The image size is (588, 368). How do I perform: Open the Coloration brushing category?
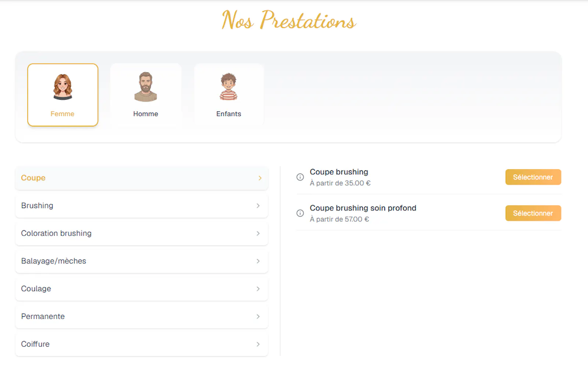[x=141, y=233]
